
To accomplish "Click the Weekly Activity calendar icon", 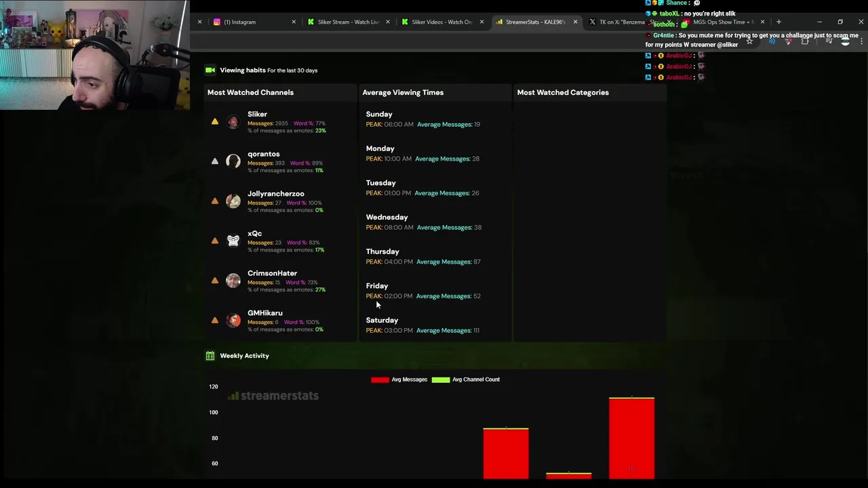I will 210,356.
